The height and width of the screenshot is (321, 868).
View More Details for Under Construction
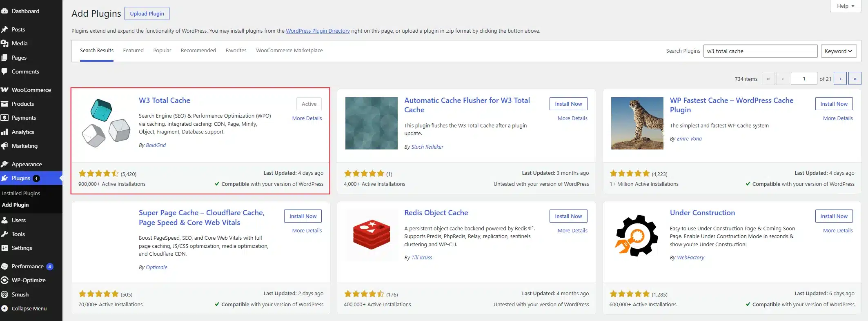coord(838,230)
